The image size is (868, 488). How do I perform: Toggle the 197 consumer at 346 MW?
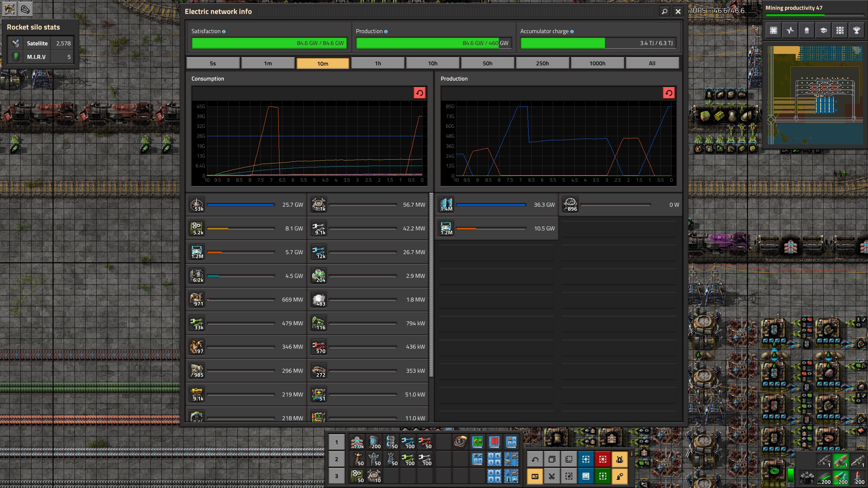(x=246, y=347)
